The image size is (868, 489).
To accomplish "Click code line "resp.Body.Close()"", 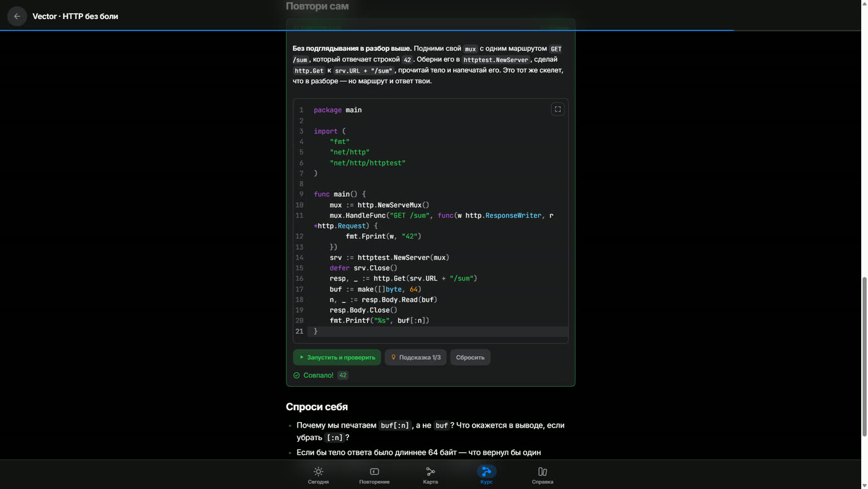I will (363, 310).
